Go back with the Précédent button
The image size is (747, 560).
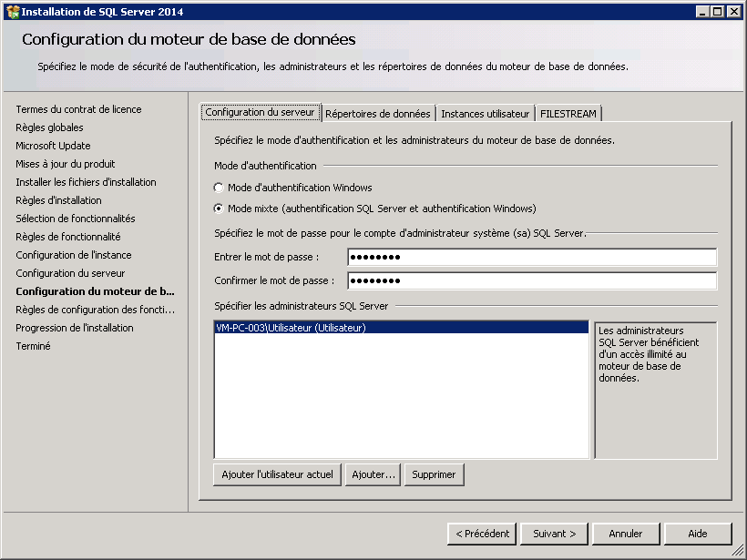tap(482, 534)
